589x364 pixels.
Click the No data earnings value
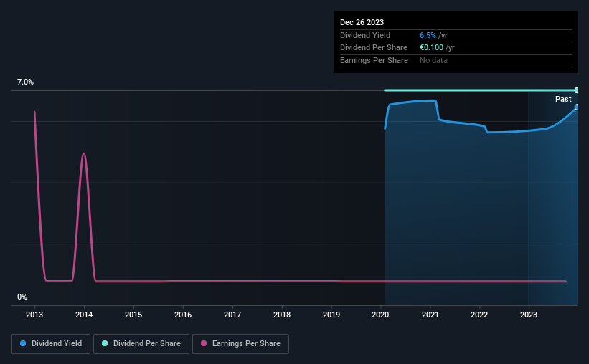[x=433, y=60]
